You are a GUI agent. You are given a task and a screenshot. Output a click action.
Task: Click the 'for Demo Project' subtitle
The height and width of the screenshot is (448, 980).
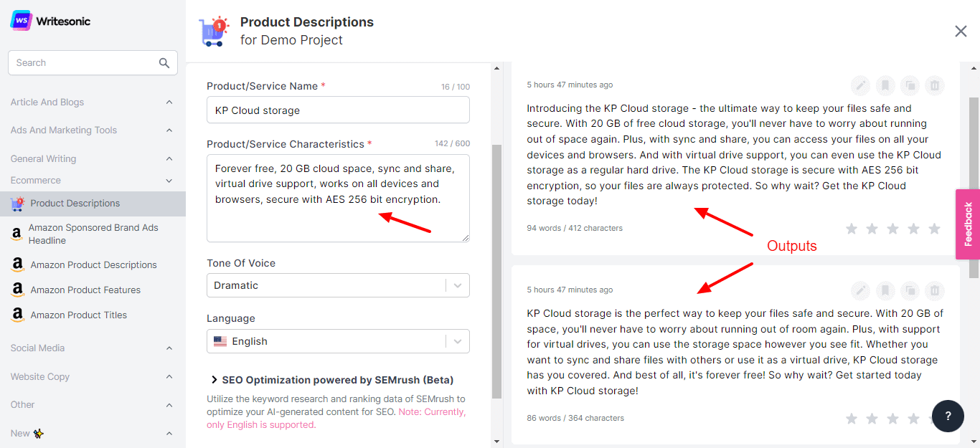[291, 41]
